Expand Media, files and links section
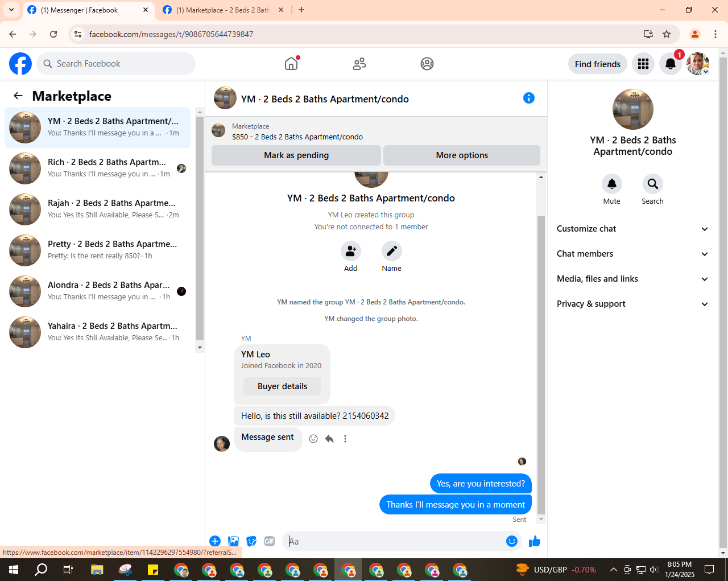 point(632,279)
